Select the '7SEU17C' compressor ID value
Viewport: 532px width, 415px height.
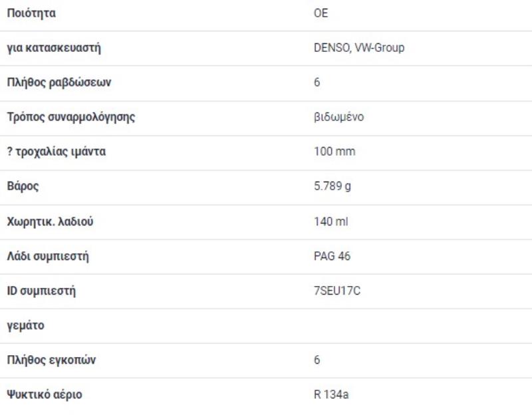(x=337, y=291)
